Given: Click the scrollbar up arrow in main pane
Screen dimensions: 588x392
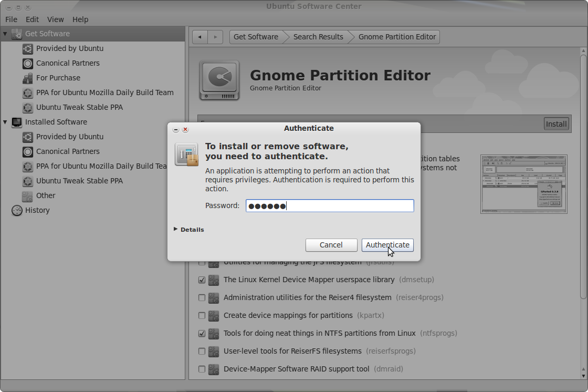Looking at the screenshot, I should (x=583, y=50).
